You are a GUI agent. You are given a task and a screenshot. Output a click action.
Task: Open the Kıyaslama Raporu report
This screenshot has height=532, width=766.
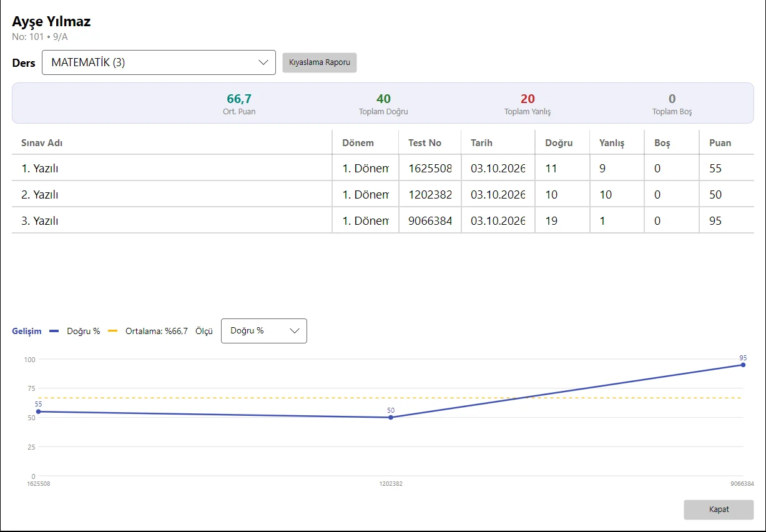320,62
